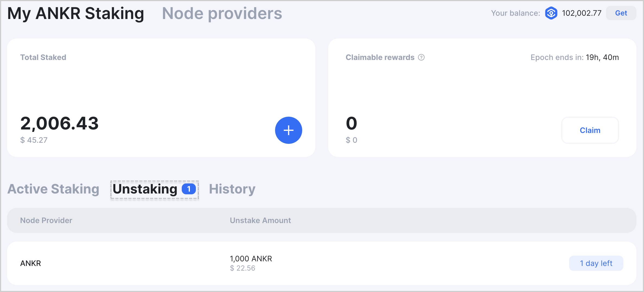Claim rewards with the Claim button

point(590,130)
